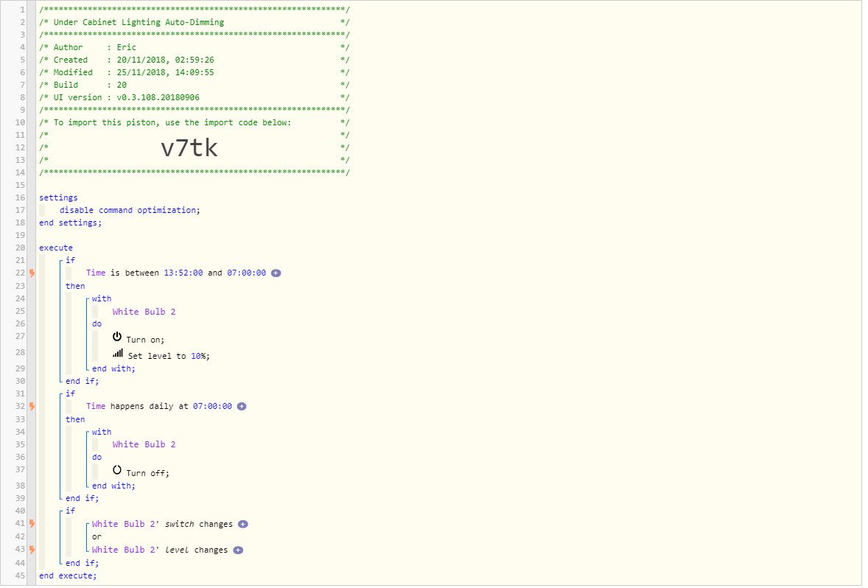Click the 'Set level to 10%' action
The height and width of the screenshot is (588, 868).
(169, 356)
